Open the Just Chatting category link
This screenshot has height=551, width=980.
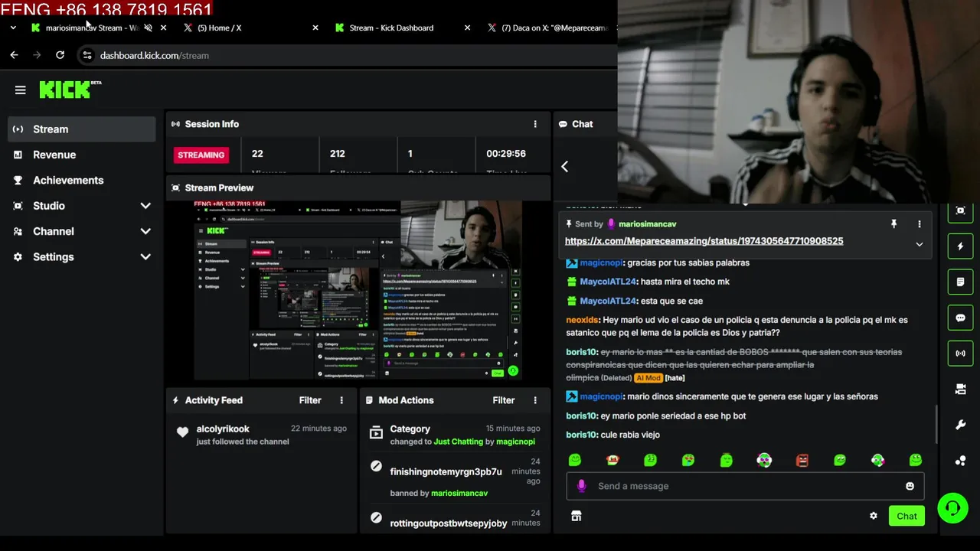[x=459, y=442]
